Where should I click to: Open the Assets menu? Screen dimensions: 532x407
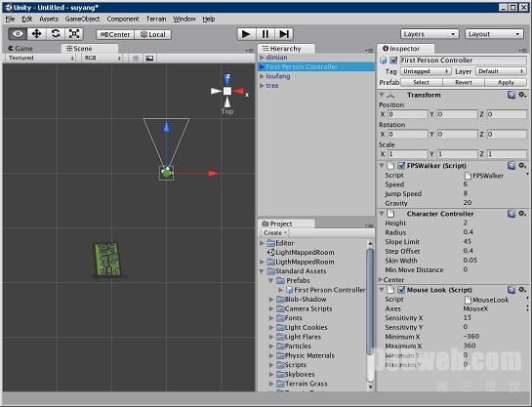(49, 19)
